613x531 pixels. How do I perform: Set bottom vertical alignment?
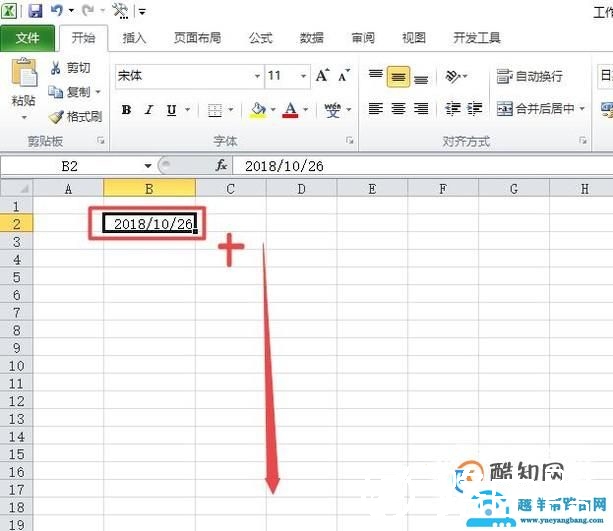(x=421, y=78)
